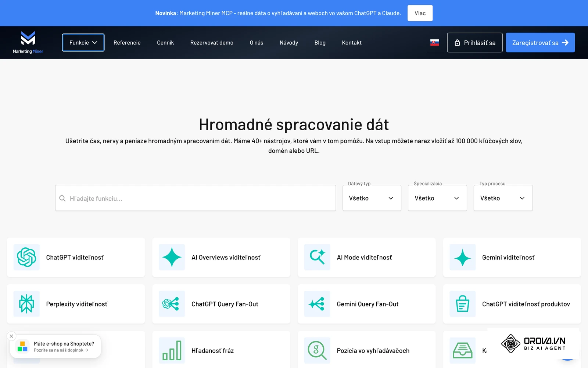Screen dimensions: 588x368
Task: Open the Referencie menu item
Action: [127, 43]
